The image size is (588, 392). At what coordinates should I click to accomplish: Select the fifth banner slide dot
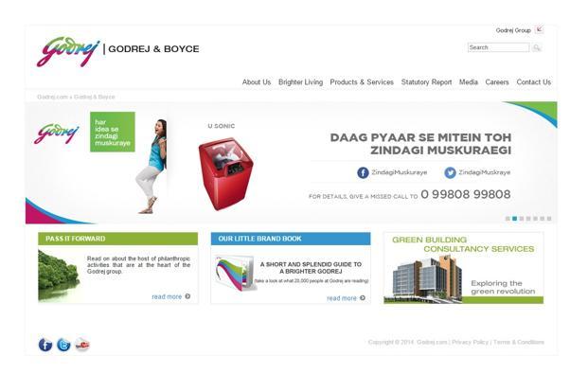pos(535,219)
